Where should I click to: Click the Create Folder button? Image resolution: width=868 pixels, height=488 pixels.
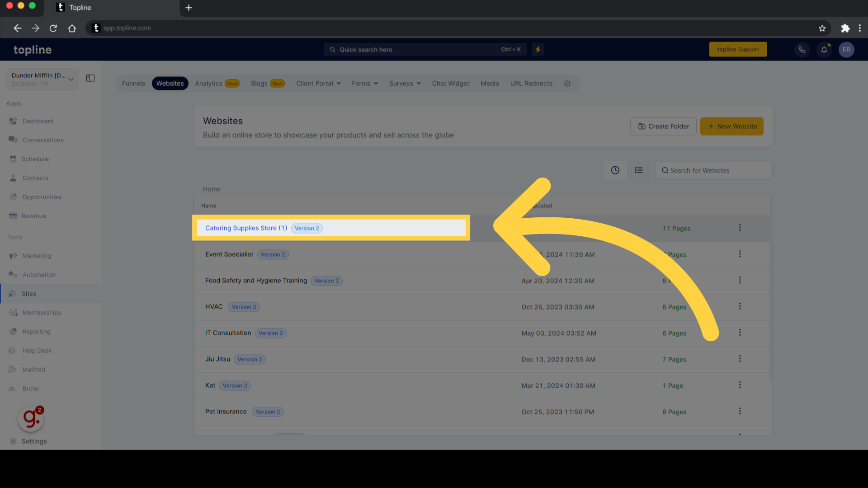click(663, 127)
